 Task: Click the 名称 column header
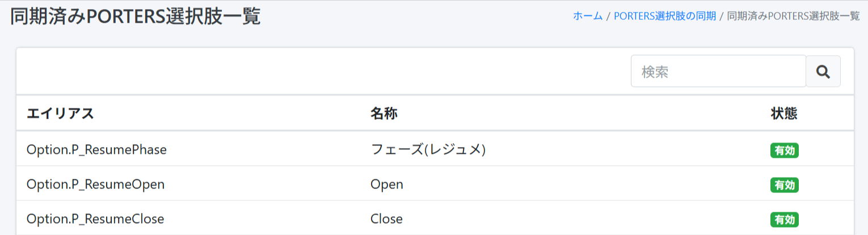click(x=384, y=114)
